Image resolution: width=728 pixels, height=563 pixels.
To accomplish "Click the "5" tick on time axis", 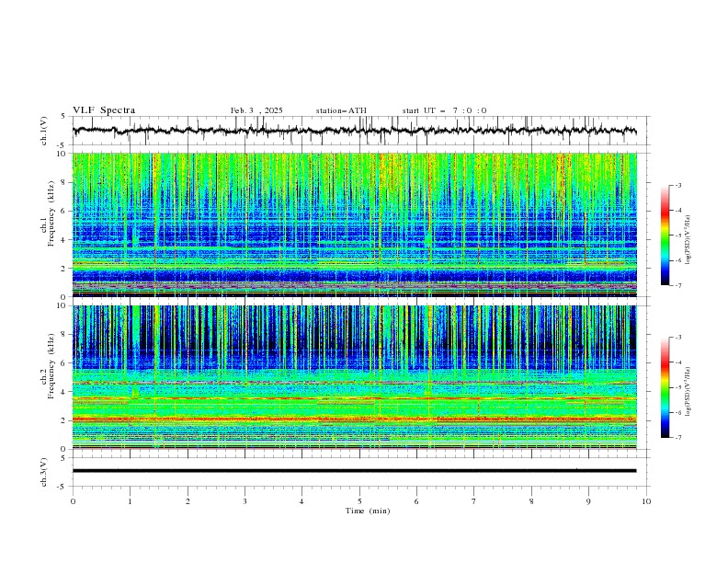I will 359,501.
